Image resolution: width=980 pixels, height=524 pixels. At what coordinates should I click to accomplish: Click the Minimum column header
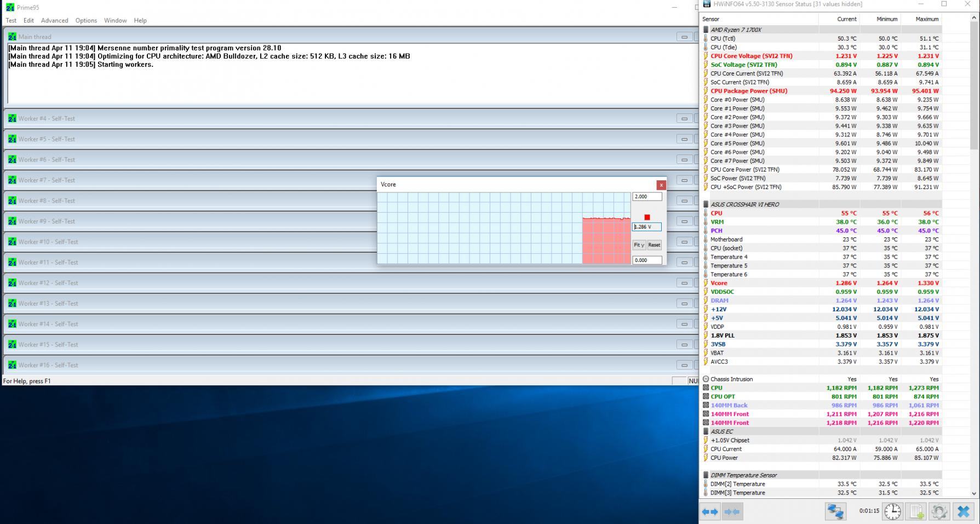(x=880, y=19)
